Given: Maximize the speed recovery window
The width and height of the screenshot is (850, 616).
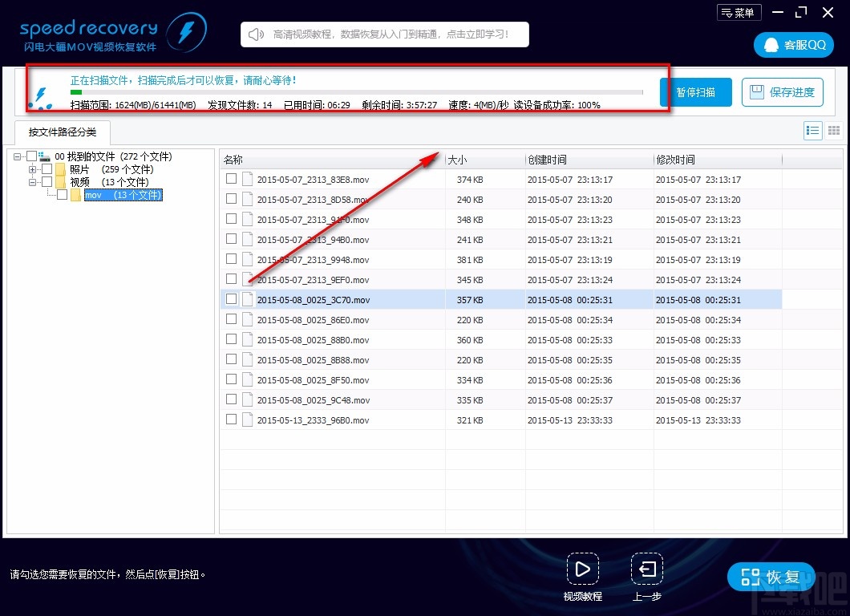Looking at the screenshot, I should [801, 12].
